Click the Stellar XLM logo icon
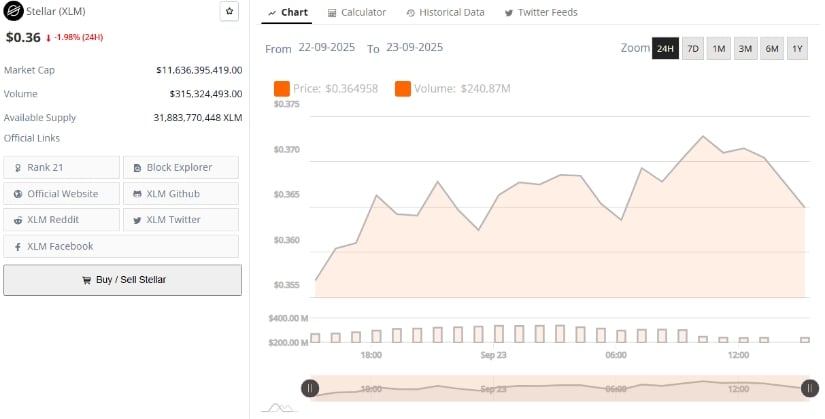Image resolution: width=825 pixels, height=419 pixels. tap(14, 11)
